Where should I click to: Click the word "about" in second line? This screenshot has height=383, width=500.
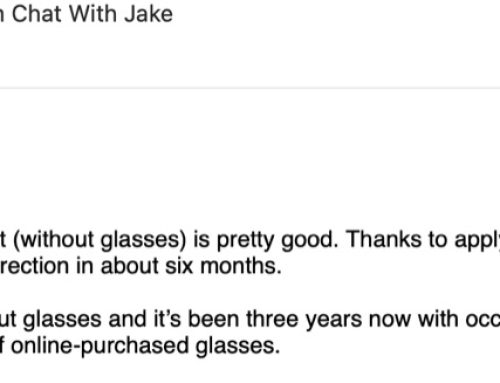[130, 266]
